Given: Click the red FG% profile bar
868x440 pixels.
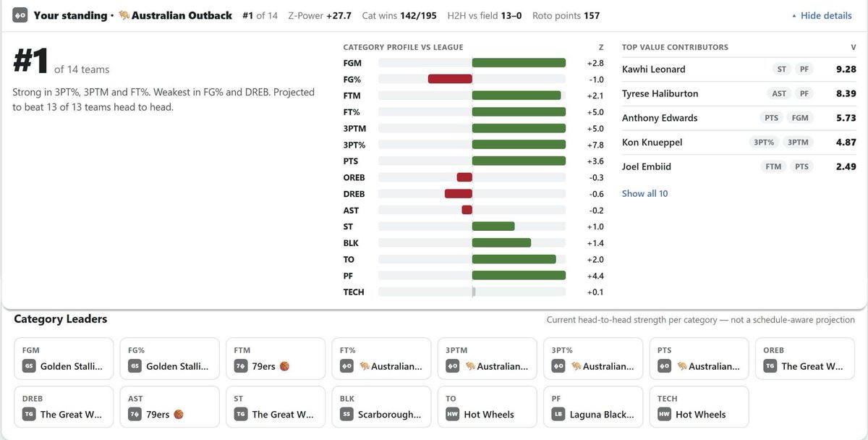Looking at the screenshot, I should pyautogui.click(x=450, y=79).
